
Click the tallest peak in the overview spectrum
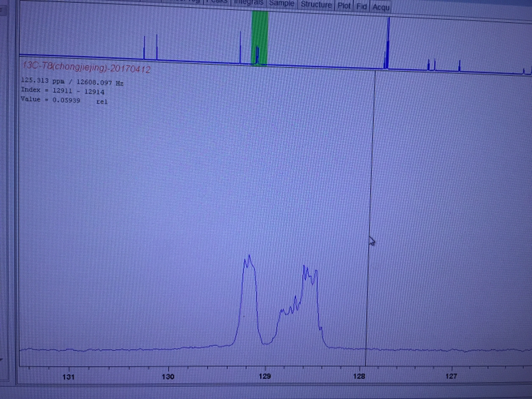point(389,43)
